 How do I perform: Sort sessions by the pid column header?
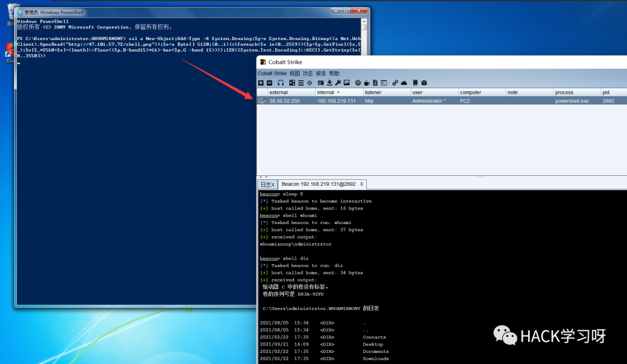coord(614,92)
